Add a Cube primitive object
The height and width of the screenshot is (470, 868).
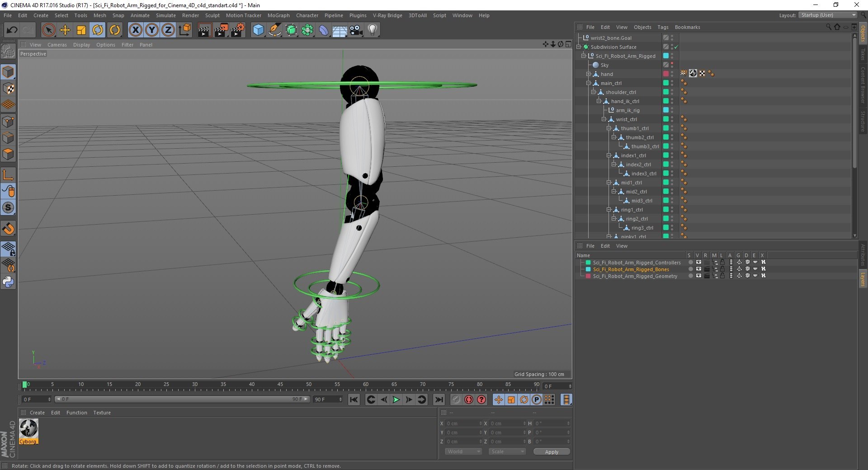[258, 30]
